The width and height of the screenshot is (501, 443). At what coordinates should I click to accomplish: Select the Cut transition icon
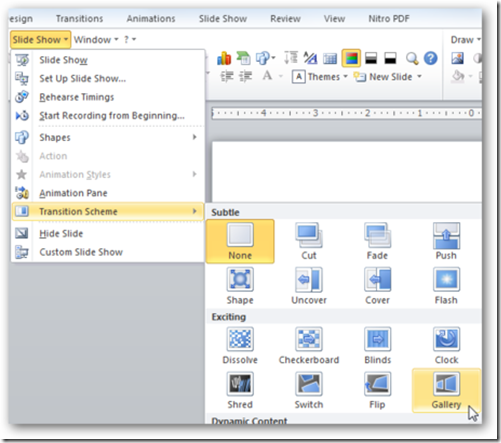pyautogui.click(x=309, y=241)
